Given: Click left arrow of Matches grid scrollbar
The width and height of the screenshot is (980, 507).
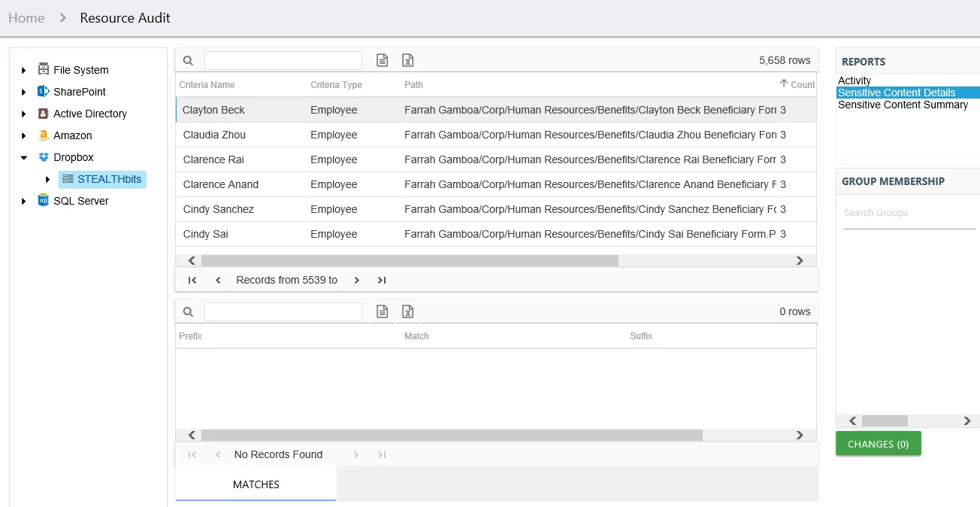Looking at the screenshot, I should click(x=192, y=435).
